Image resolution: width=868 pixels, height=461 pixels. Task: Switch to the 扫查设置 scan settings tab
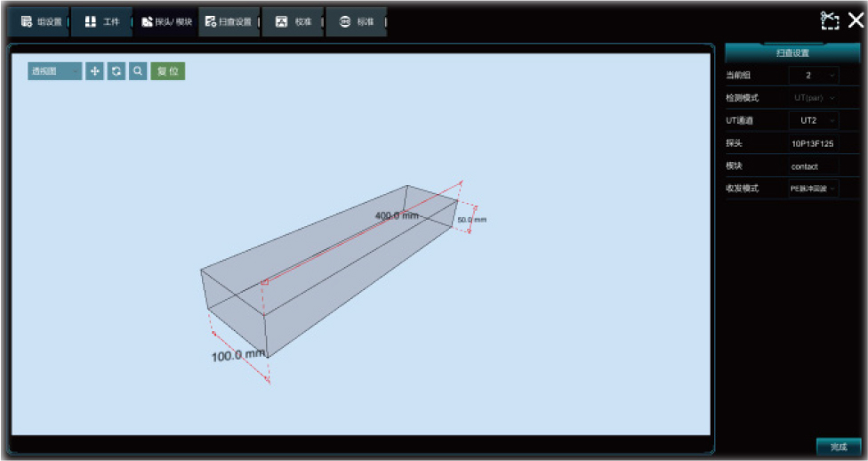(229, 22)
